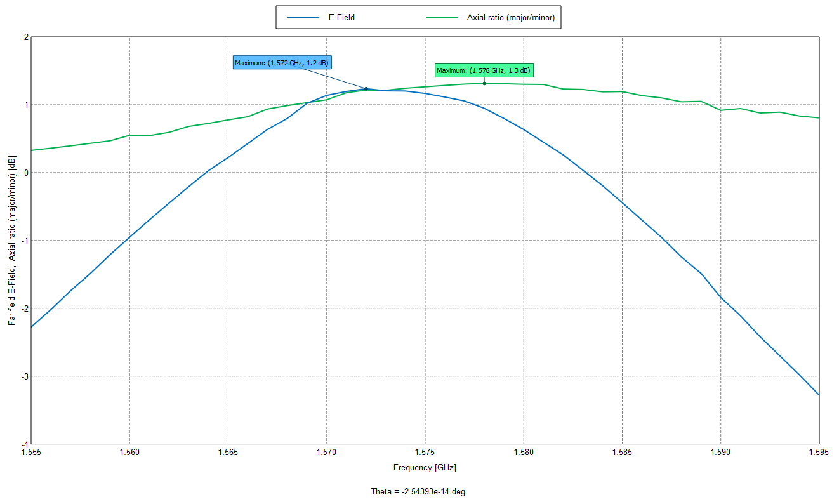
Task: Click the Axial ratio maximum data point
Action: pos(484,83)
